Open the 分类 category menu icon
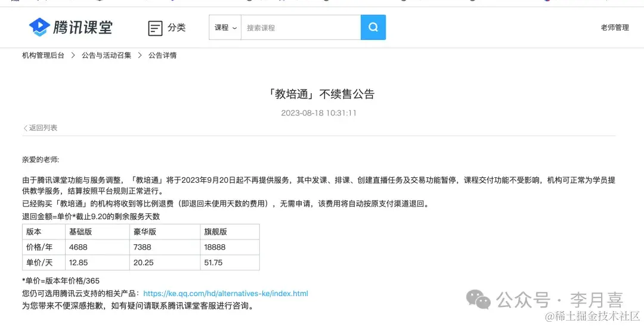This screenshot has height=326, width=644. point(155,29)
